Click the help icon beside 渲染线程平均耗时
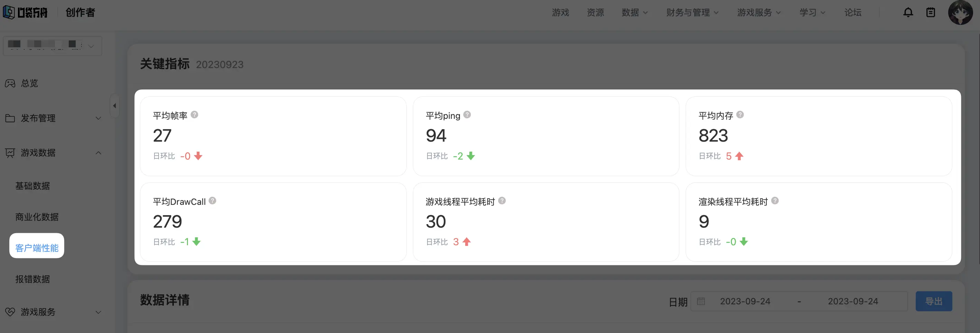980x333 pixels. tap(775, 201)
